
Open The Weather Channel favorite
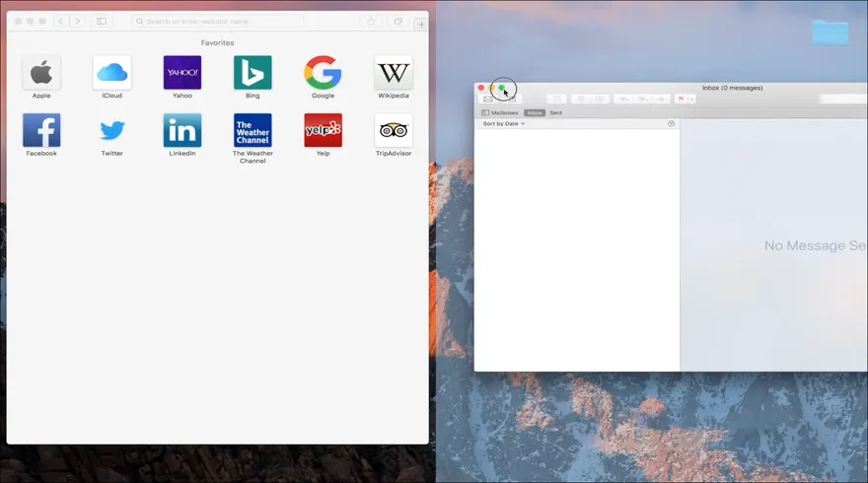[x=253, y=130]
